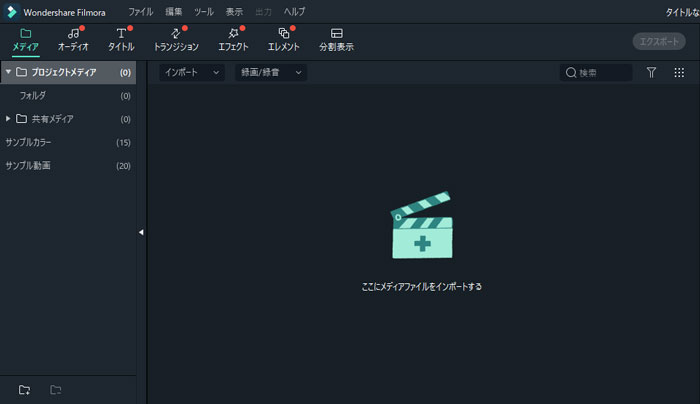Click the エクスポート button
The height and width of the screenshot is (404, 700).
[659, 42]
